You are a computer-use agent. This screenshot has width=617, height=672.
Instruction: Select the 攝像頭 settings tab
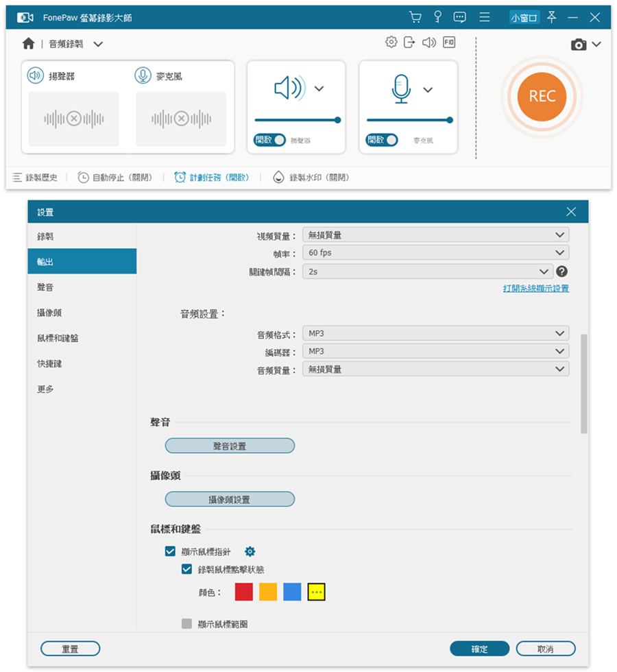click(82, 313)
